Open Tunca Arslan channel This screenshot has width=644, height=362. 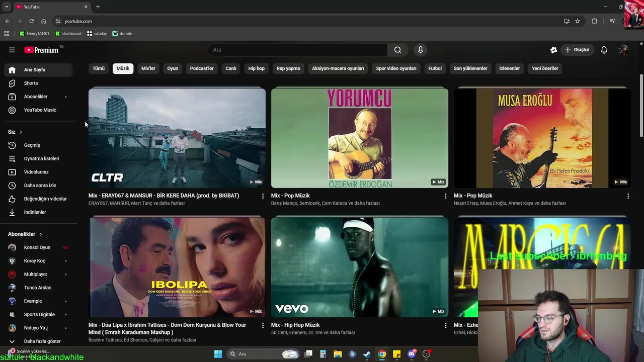[38, 288]
